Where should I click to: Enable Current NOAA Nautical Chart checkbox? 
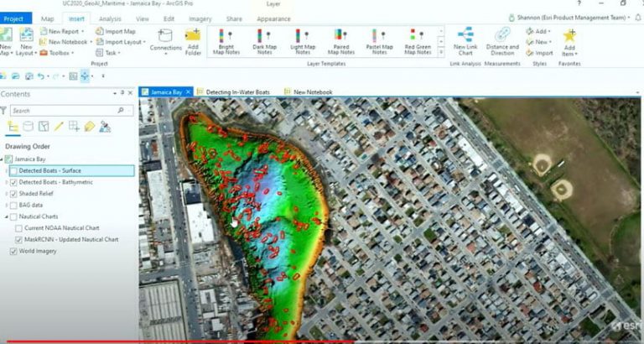pyautogui.click(x=19, y=228)
